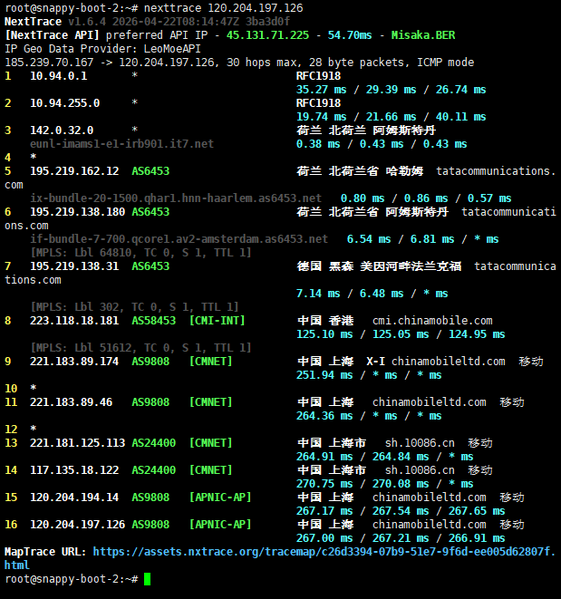This screenshot has width=561, height=599.
Task: Click the 35.27 ms latency value
Action: (x=322, y=90)
